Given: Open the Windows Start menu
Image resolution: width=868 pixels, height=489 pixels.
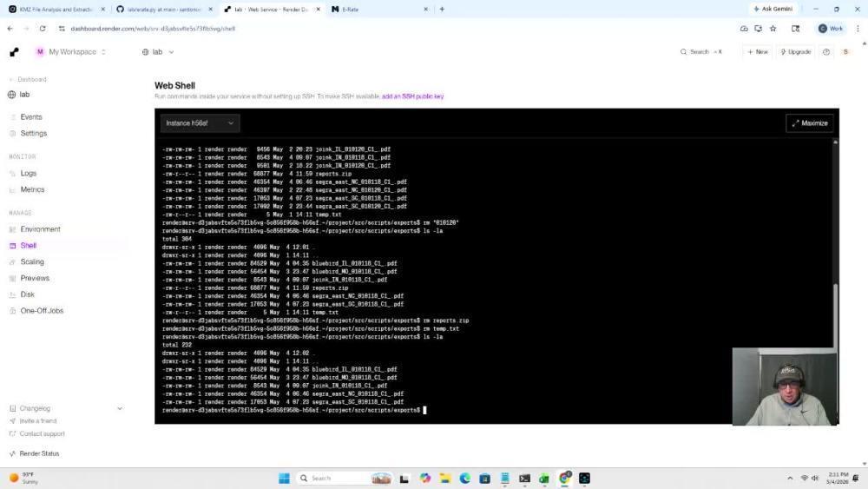Looking at the screenshot, I should 284,479.
